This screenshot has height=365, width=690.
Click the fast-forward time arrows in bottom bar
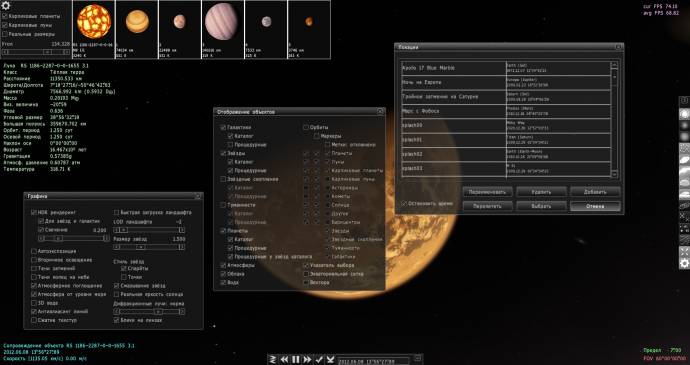tap(307, 360)
